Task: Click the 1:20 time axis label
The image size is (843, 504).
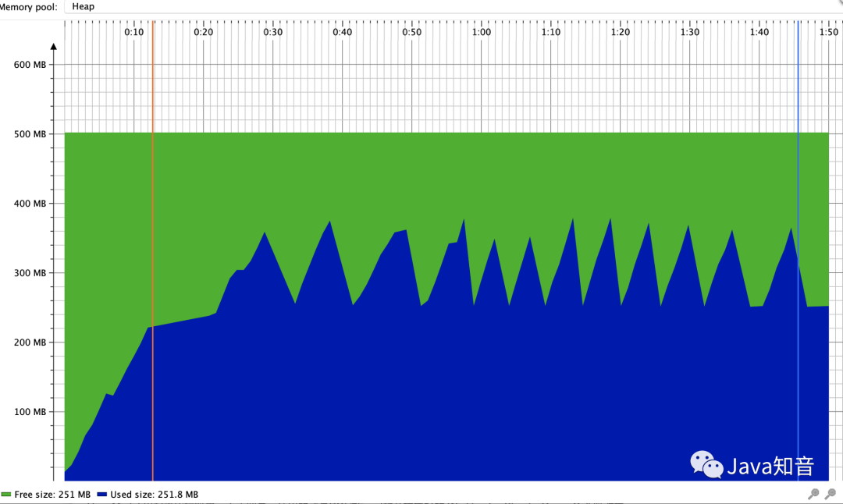Action: [620, 32]
